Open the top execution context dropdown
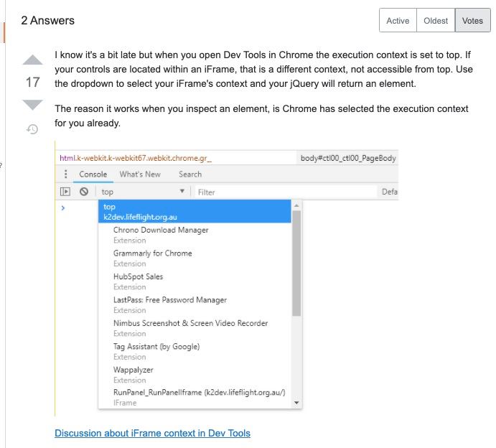 [143, 192]
